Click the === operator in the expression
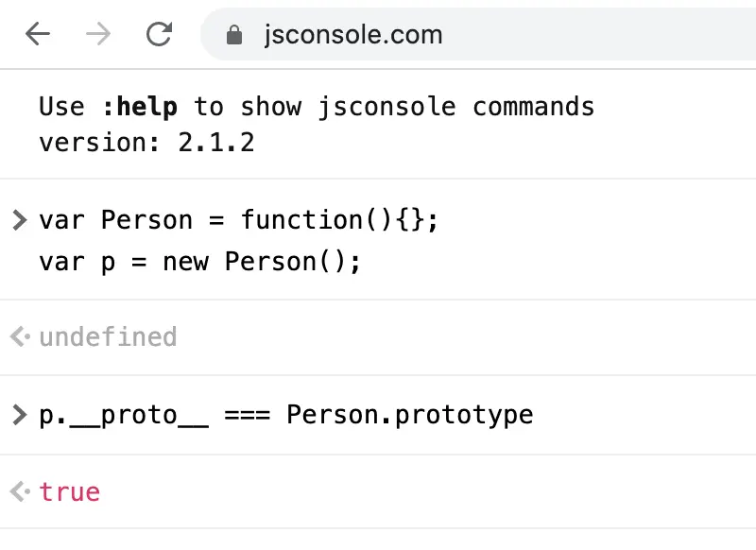Viewport: 756px width, 550px height. pos(248,416)
